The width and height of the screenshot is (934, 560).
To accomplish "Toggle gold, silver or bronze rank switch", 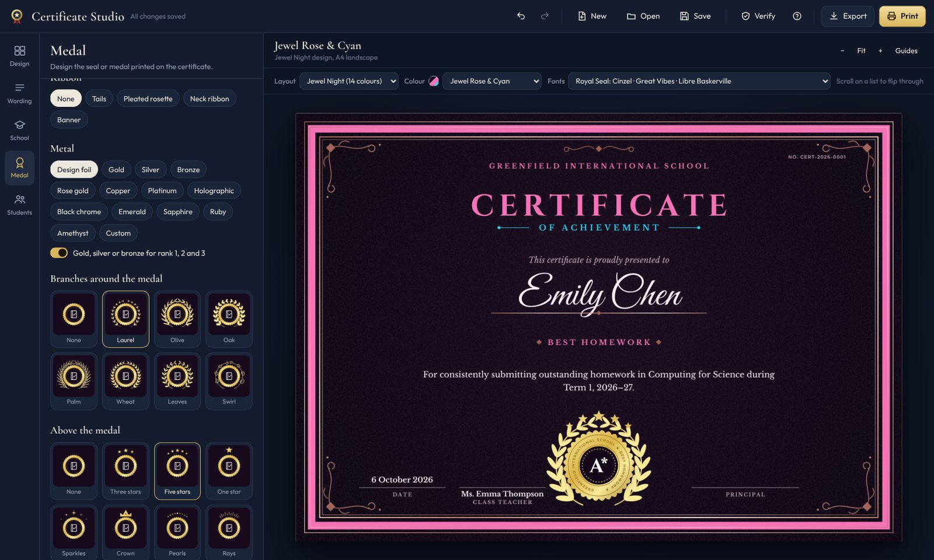I will pos(59,253).
